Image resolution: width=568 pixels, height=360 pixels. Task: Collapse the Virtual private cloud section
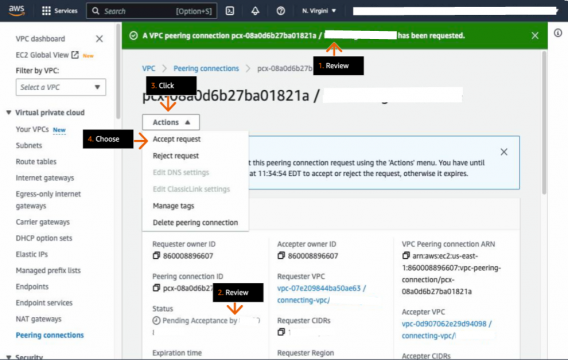(x=9, y=113)
